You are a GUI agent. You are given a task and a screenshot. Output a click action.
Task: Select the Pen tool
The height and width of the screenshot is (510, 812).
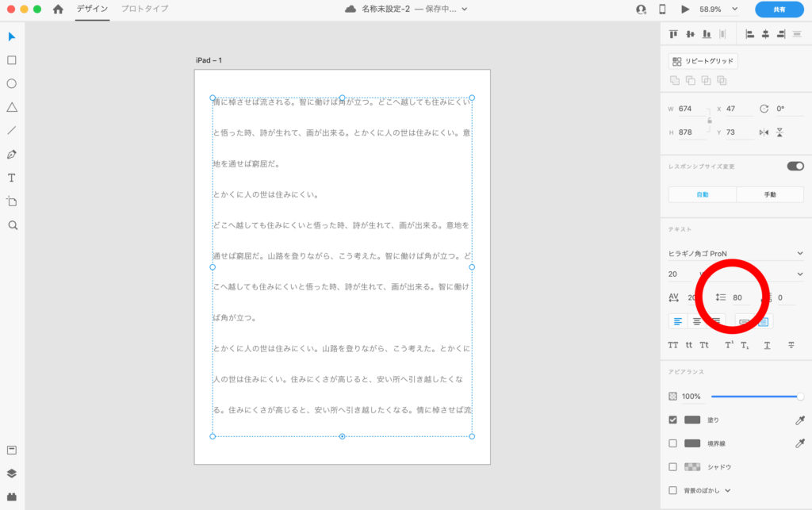point(12,154)
